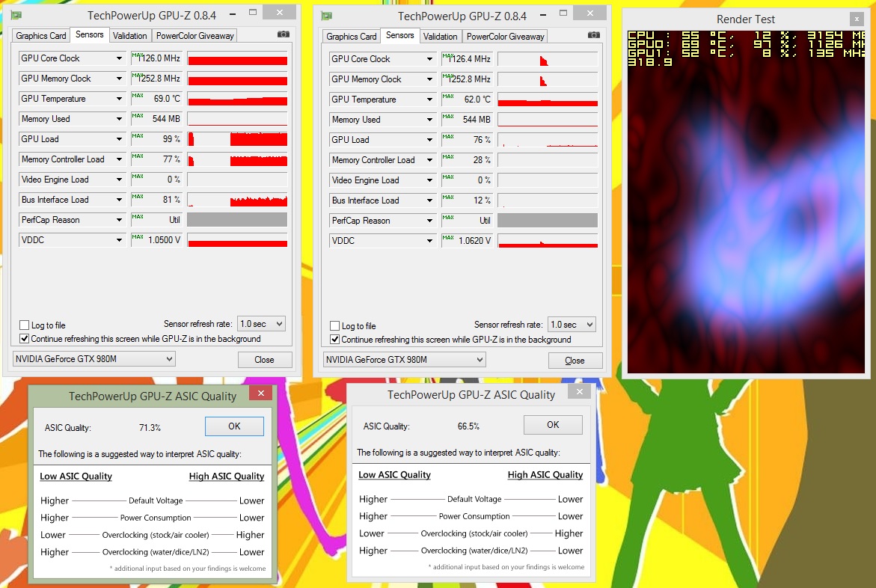Open sensor refresh rate dropdown in right GPU-Z window

point(572,324)
